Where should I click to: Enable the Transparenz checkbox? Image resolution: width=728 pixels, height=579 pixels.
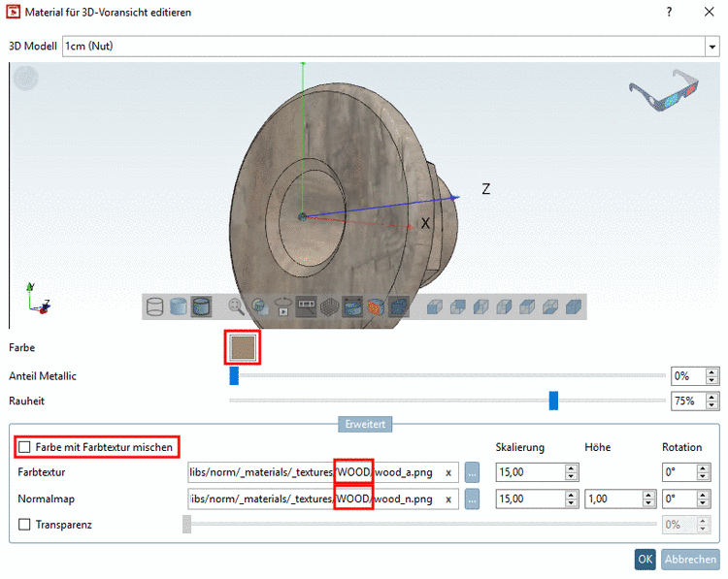(24, 525)
